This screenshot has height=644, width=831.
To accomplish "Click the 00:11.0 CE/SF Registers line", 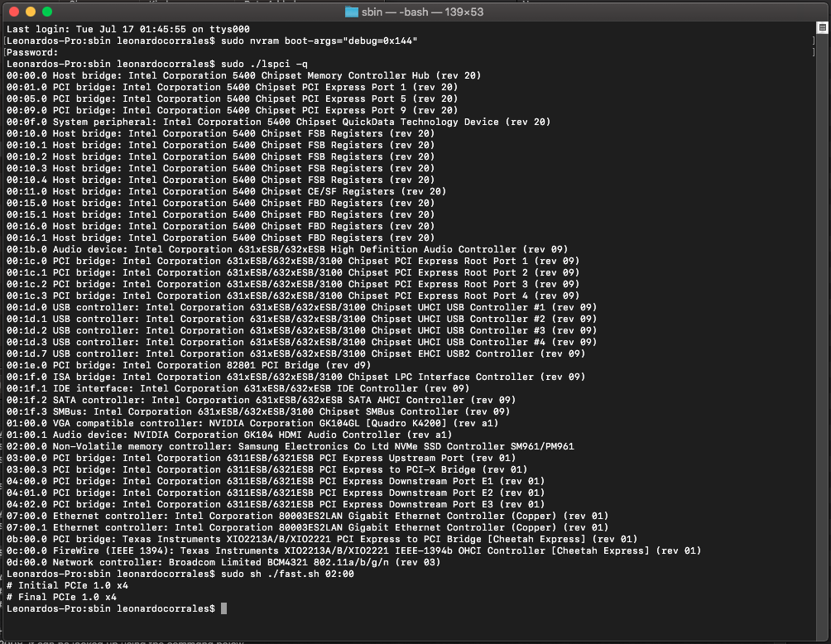I will click(226, 192).
